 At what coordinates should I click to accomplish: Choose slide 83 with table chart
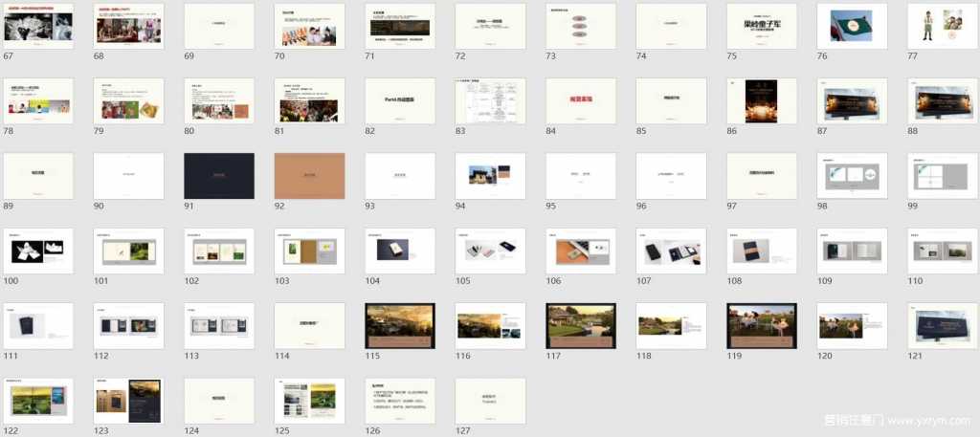click(x=491, y=101)
